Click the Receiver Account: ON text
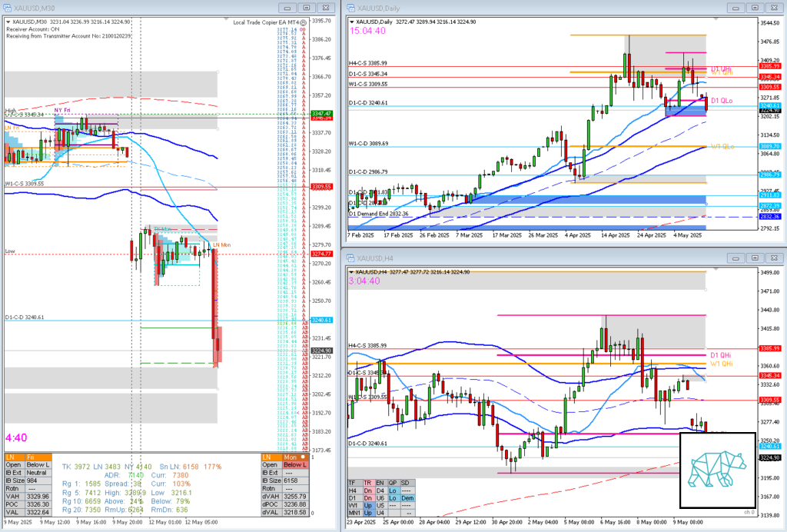The height and width of the screenshot is (532, 787). pos(32,29)
